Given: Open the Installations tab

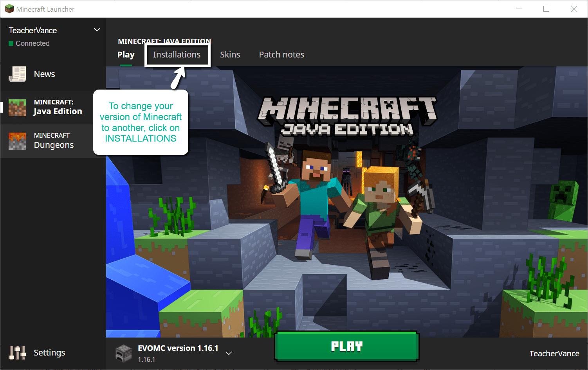Looking at the screenshot, I should 177,55.
